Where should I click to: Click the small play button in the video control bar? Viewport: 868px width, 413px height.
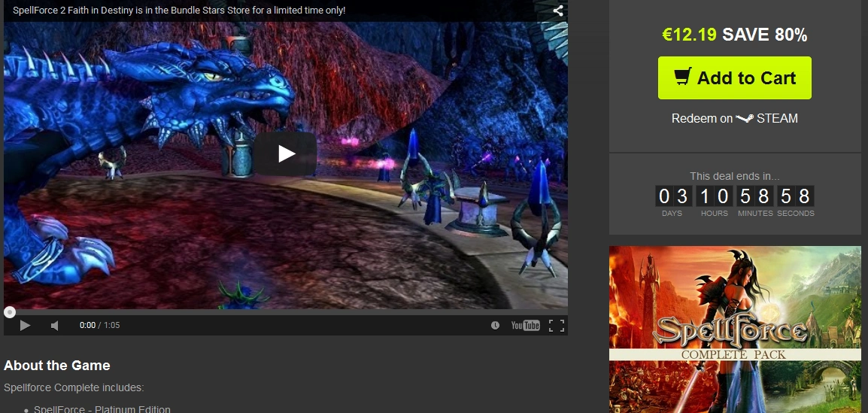pyautogui.click(x=25, y=326)
